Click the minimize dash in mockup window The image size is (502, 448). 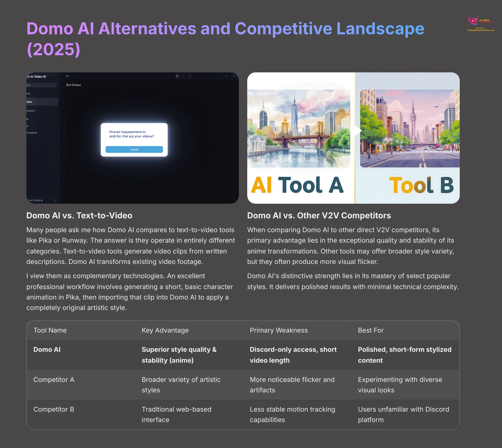coord(227,76)
